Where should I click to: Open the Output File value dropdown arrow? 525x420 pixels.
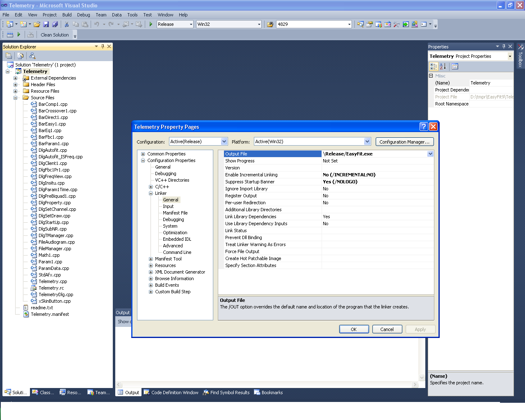(x=430, y=154)
